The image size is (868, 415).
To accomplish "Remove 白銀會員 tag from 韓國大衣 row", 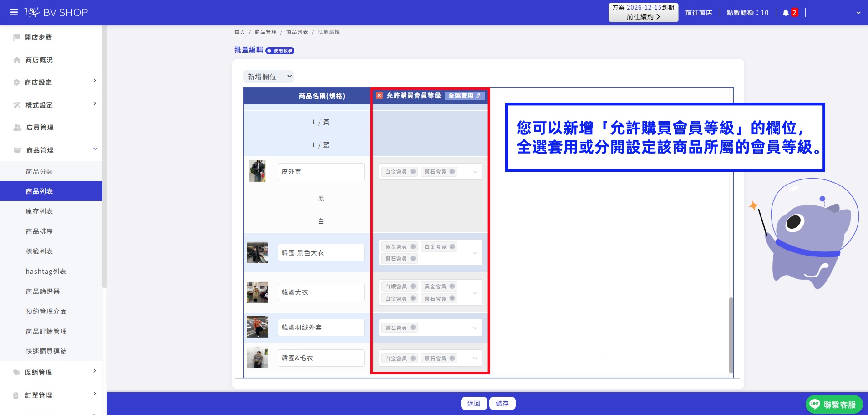I will pos(413,286).
